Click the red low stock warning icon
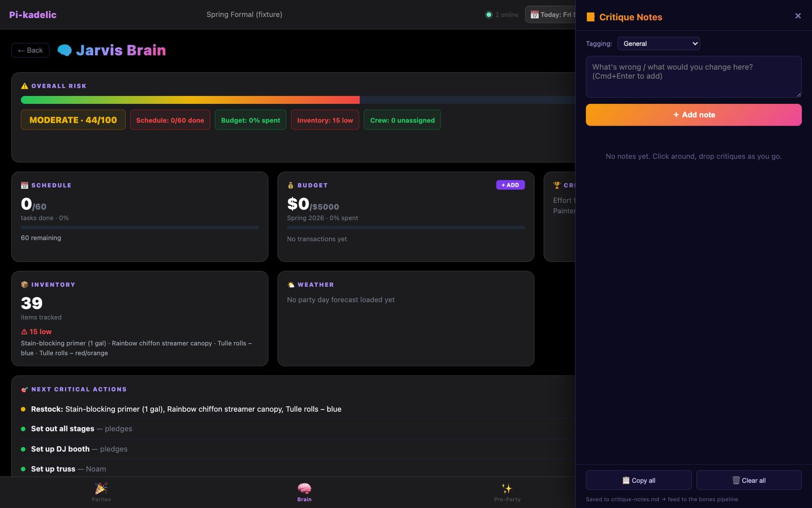Screen dimensions: 812x508 (x=24, y=332)
